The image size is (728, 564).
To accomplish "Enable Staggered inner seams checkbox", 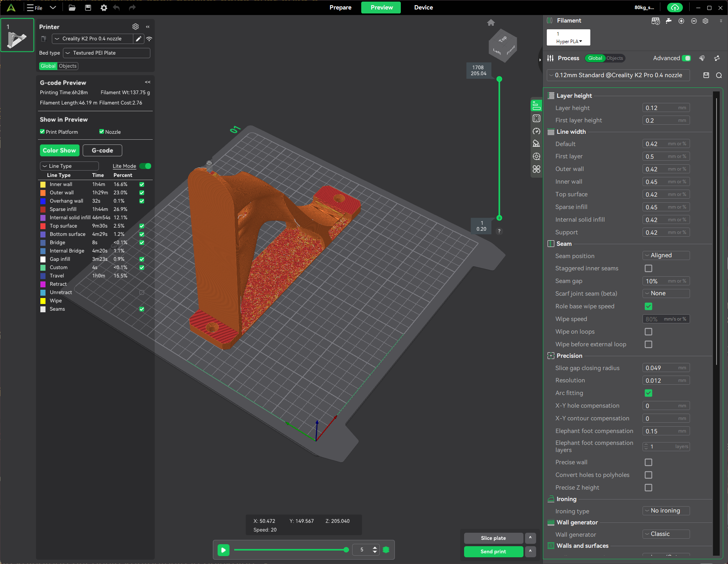I will coord(648,268).
